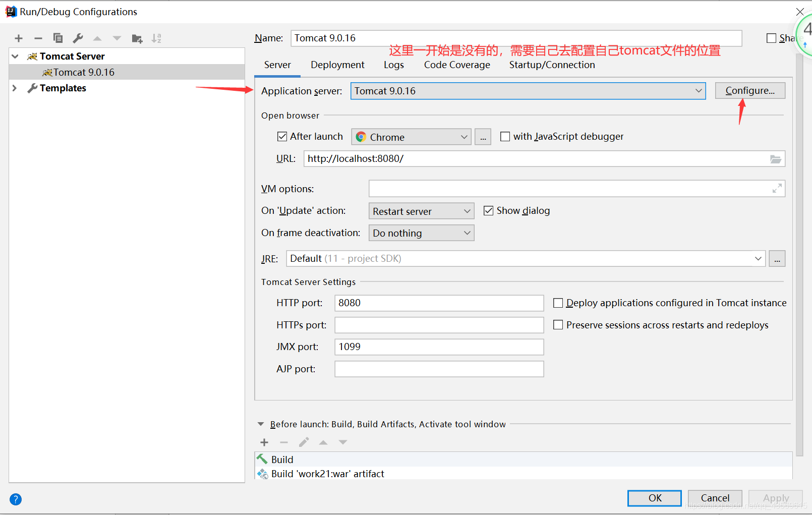Open Application server dropdown

point(528,91)
